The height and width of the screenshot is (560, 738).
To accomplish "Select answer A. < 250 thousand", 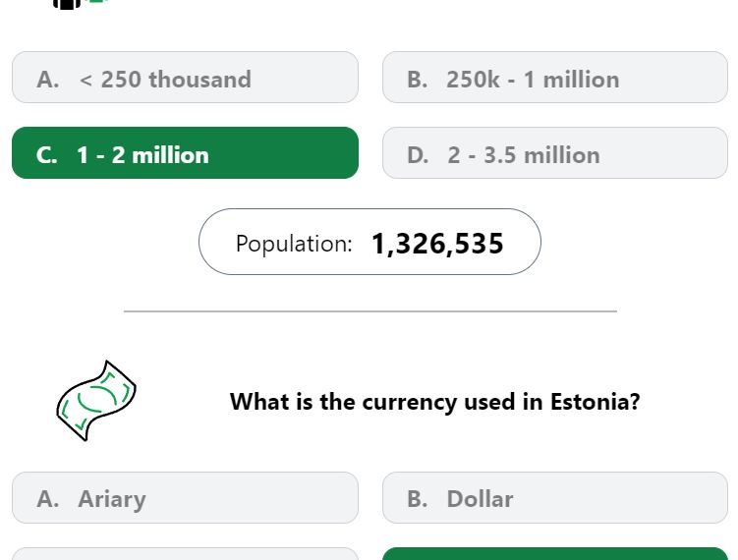I will pyautogui.click(x=185, y=78).
